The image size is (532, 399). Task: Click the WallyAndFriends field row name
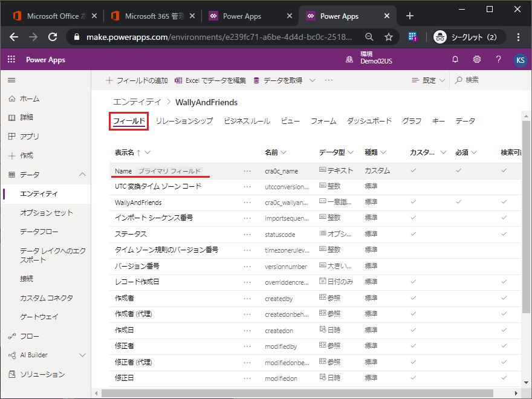[x=138, y=203]
